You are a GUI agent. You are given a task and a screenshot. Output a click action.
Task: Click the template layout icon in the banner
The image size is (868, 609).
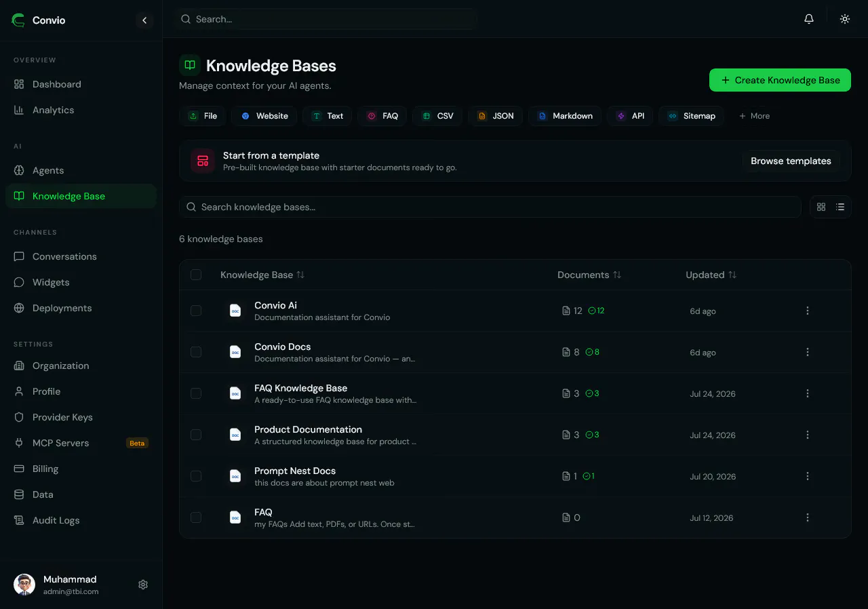tap(203, 161)
